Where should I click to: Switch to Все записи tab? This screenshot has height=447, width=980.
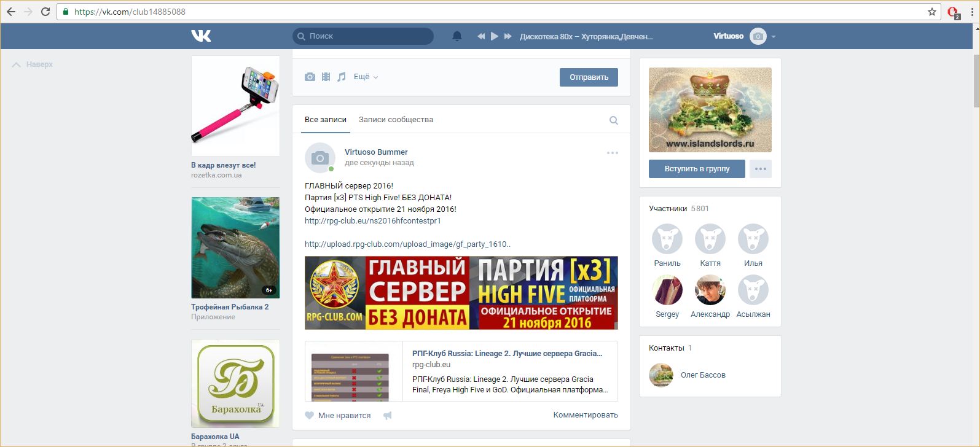326,120
